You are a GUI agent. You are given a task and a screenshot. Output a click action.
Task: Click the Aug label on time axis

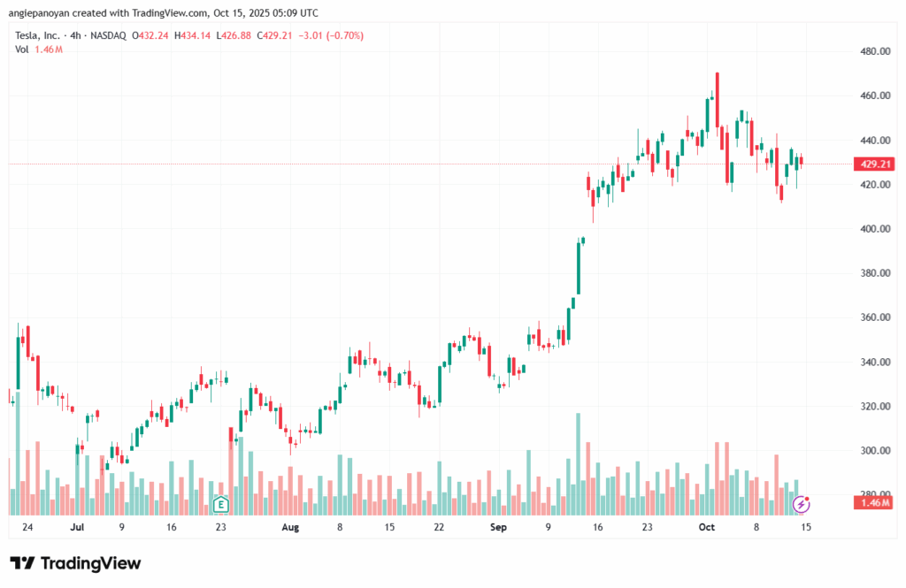pyautogui.click(x=290, y=527)
